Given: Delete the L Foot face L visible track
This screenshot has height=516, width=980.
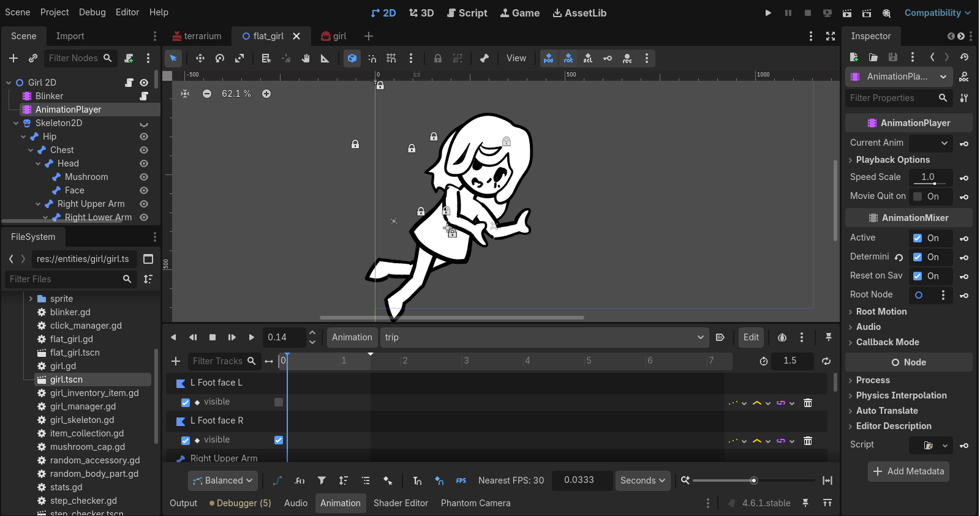Looking at the screenshot, I should (x=808, y=403).
